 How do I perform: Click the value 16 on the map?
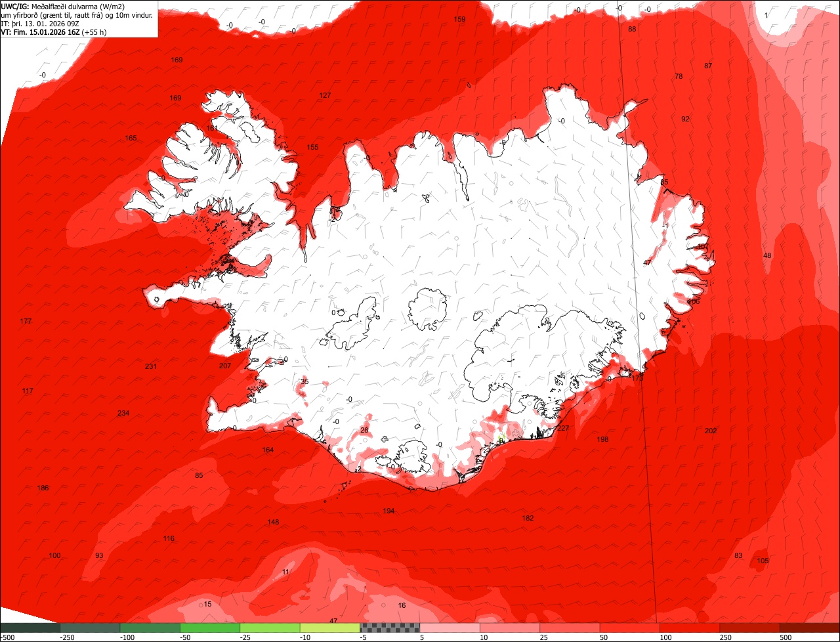402,605
